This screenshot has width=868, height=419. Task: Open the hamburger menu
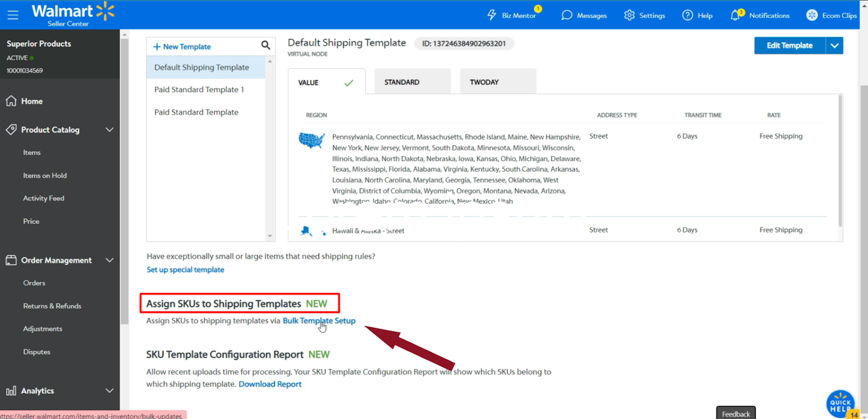pyautogui.click(x=13, y=15)
